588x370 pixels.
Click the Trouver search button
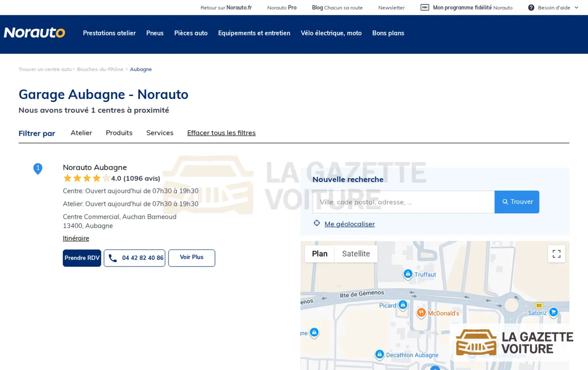(x=517, y=202)
